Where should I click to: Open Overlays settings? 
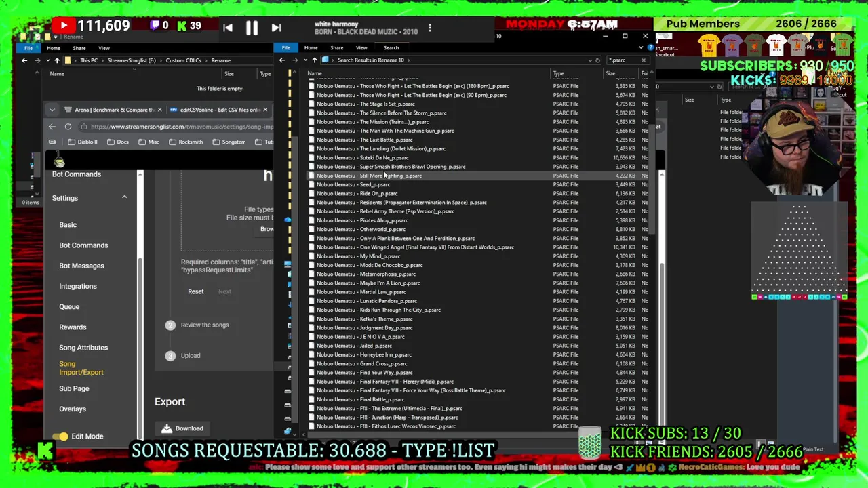73,409
